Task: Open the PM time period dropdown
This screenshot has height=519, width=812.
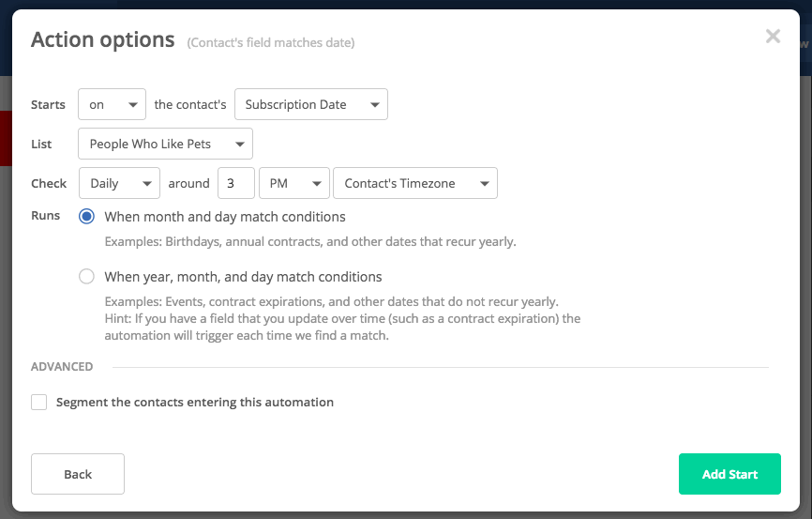Action: (293, 183)
